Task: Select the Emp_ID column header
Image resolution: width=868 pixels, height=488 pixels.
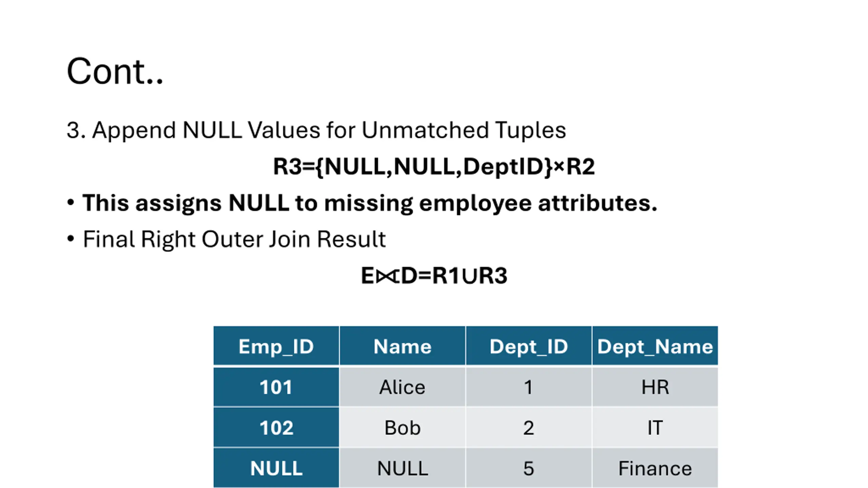Action: 276,346
